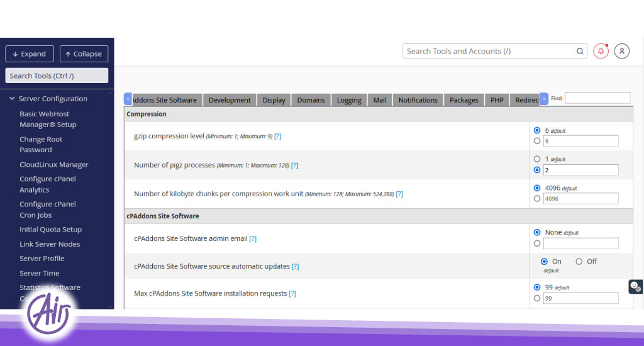Switch to the Mail tab

point(380,100)
